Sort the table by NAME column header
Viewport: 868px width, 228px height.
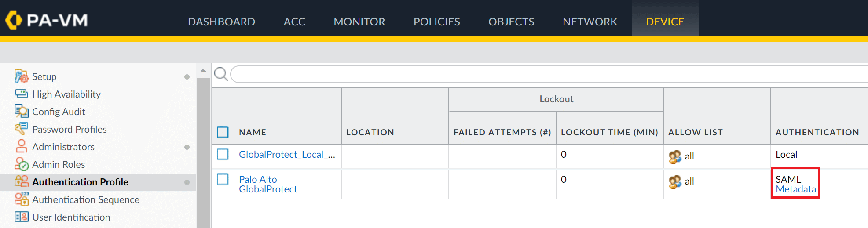(x=253, y=132)
